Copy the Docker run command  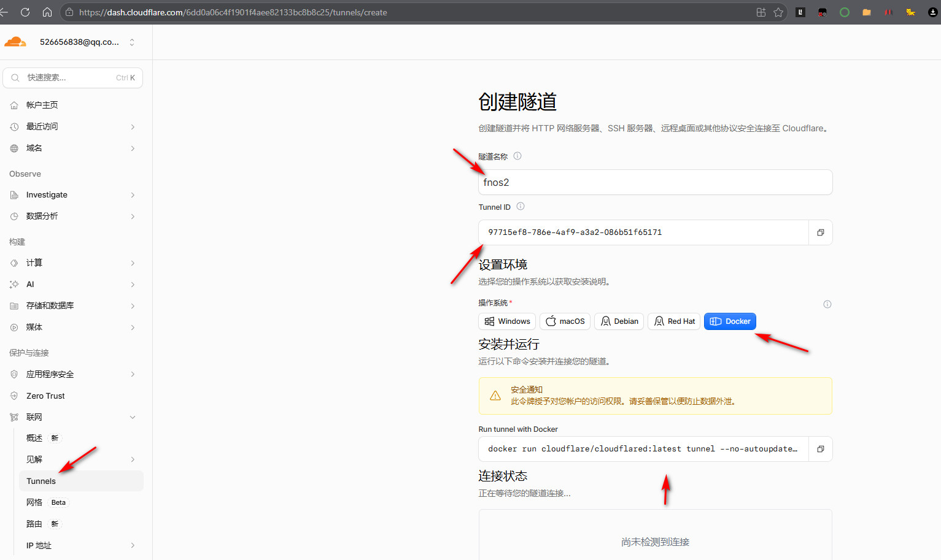click(821, 449)
